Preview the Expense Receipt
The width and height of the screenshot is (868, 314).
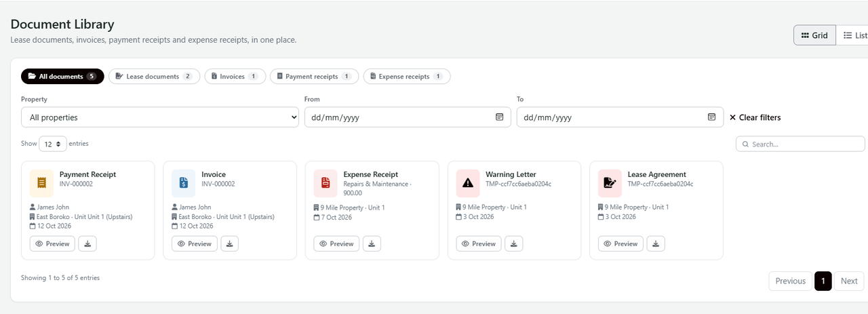click(x=336, y=243)
